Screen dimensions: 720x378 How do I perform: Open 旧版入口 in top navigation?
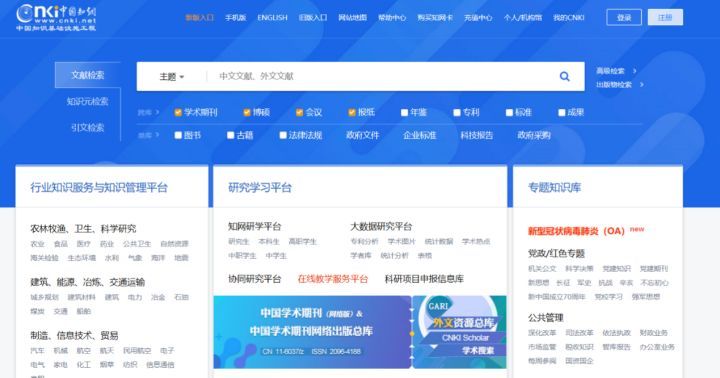313,17
